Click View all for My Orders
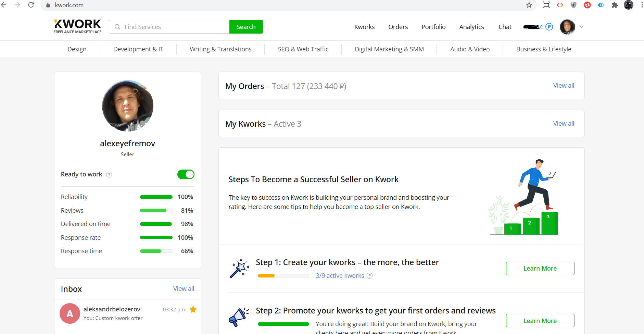The image size is (644, 334). pos(564,85)
